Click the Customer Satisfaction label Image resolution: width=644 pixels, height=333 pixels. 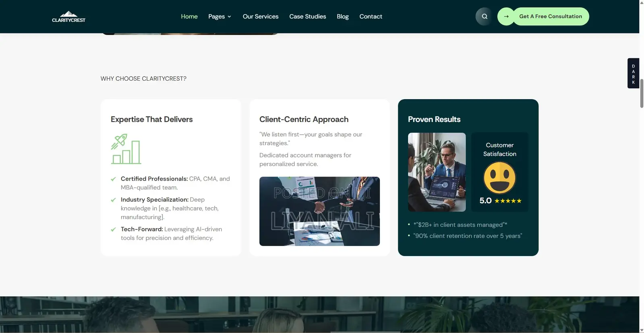click(x=499, y=150)
